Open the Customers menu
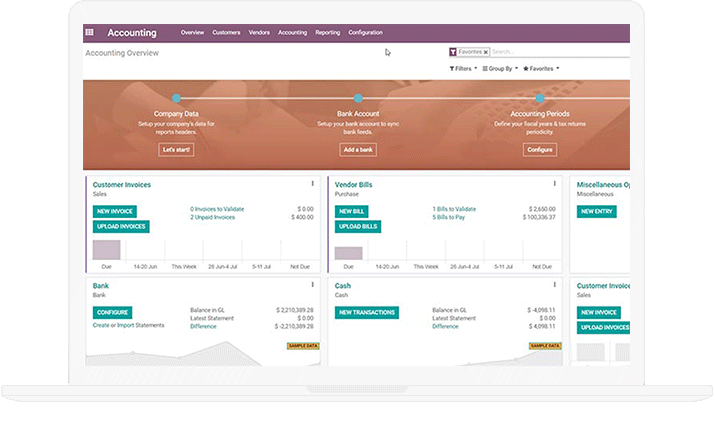The height and width of the screenshot is (430, 715). pyautogui.click(x=226, y=33)
